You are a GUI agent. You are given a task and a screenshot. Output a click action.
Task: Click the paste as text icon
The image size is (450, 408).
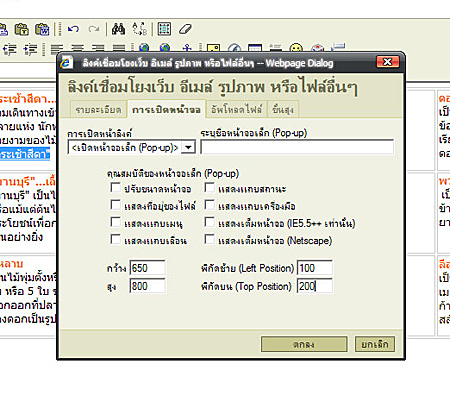click(x=21, y=29)
